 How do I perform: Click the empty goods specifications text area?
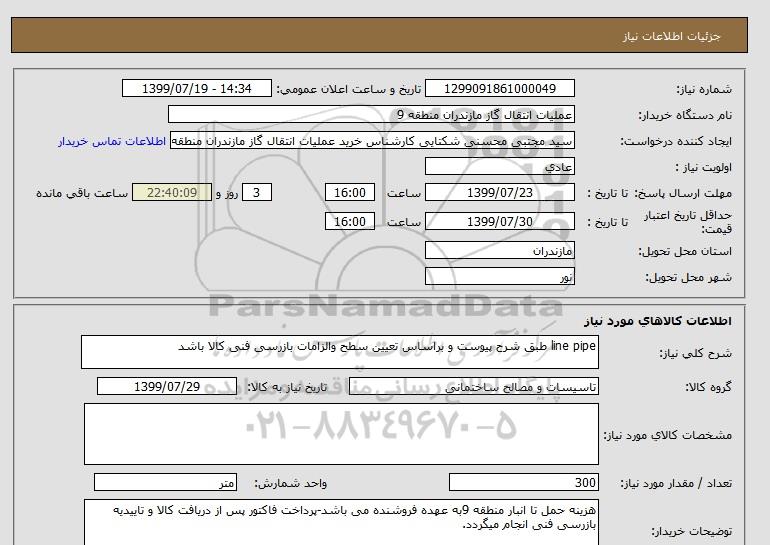click(341, 434)
